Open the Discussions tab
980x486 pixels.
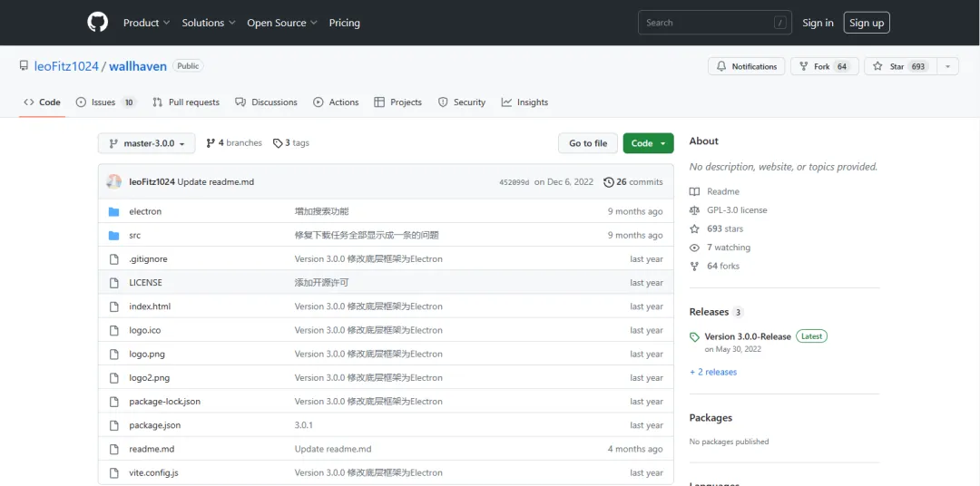click(x=266, y=102)
